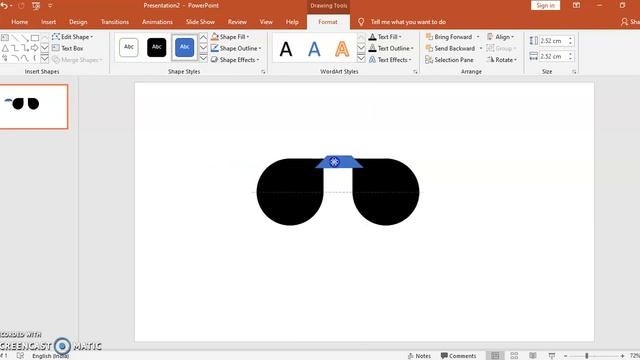This screenshot has width=640, height=360.
Task: Apply the blue filled Abc shape style
Action: [x=184, y=47]
